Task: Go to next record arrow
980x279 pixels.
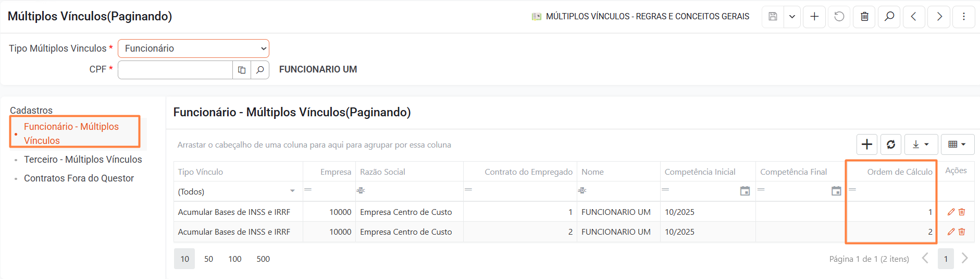Action: (939, 17)
